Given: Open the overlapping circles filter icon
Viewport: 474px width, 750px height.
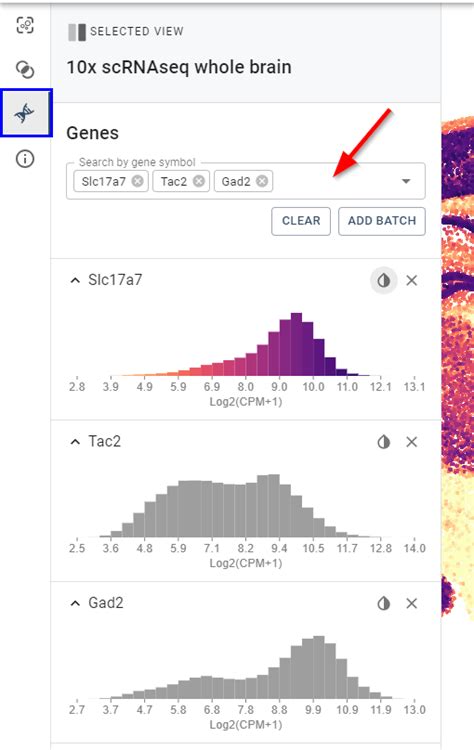Looking at the screenshot, I should pyautogui.click(x=25, y=69).
